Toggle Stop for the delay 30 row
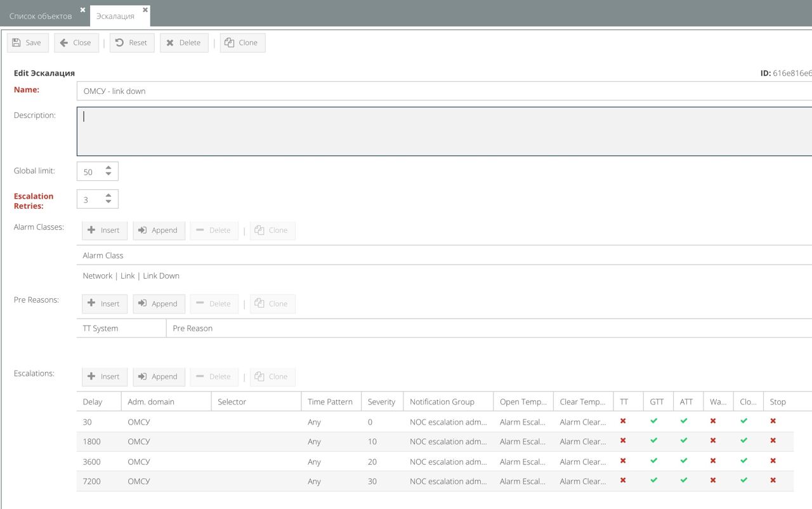812x509 pixels. (x=773, y=421)
